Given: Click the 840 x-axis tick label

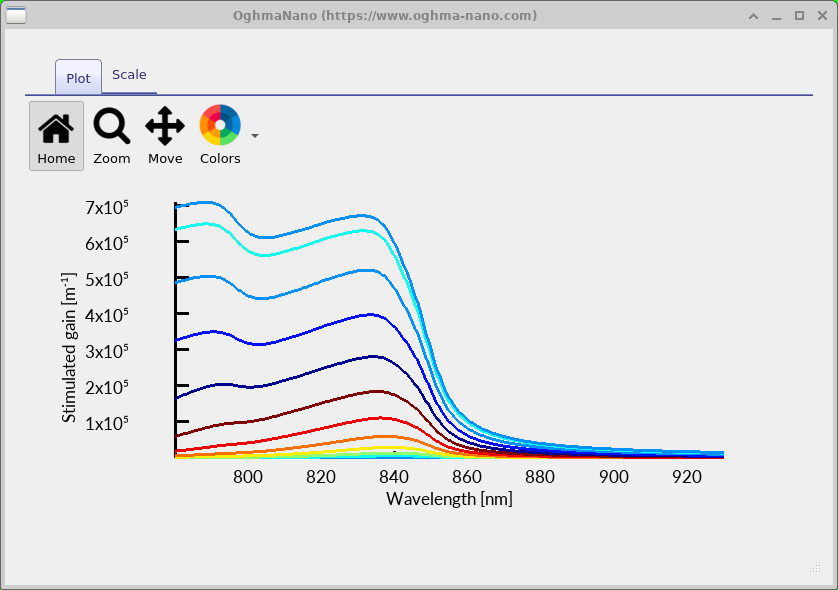Looking at the screenshot, I should click(x=394, y=476).
